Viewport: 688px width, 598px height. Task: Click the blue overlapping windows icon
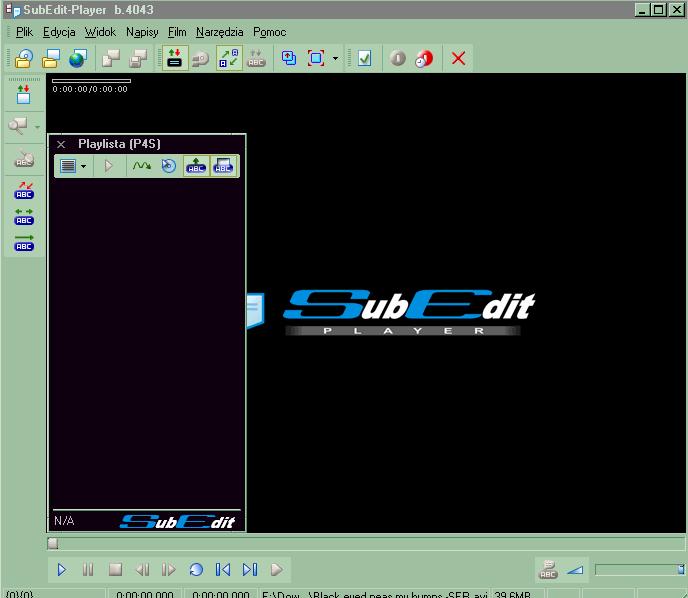(x=289, y=58)
